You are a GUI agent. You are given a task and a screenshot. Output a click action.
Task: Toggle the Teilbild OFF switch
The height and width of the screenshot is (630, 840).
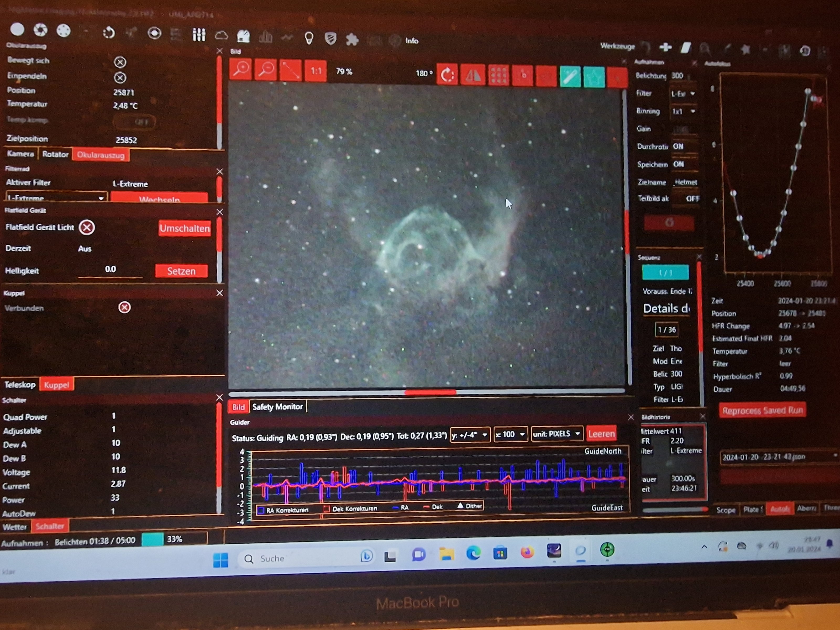692,198
